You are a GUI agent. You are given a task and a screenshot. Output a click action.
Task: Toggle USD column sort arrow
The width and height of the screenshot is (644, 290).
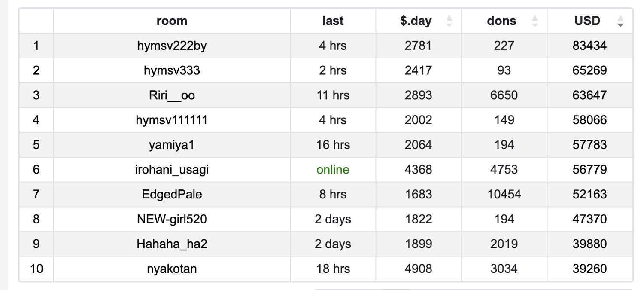click(620, 21)
